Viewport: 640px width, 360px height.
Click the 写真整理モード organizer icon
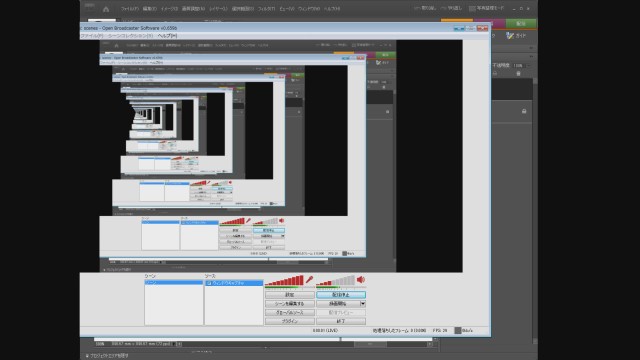click(x=472, y=8)
